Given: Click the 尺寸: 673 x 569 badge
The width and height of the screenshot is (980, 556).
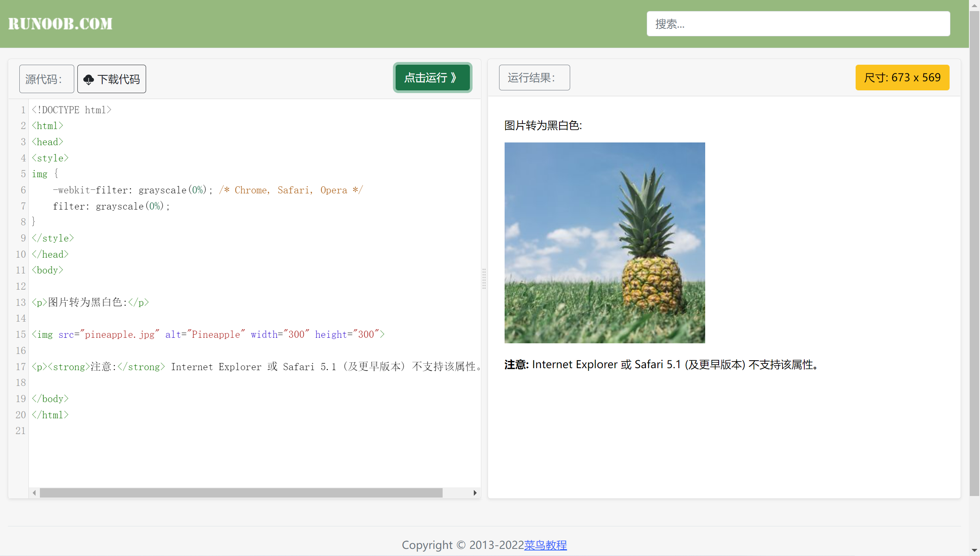Looking at the screenshot, I should (x=902, y=77).
